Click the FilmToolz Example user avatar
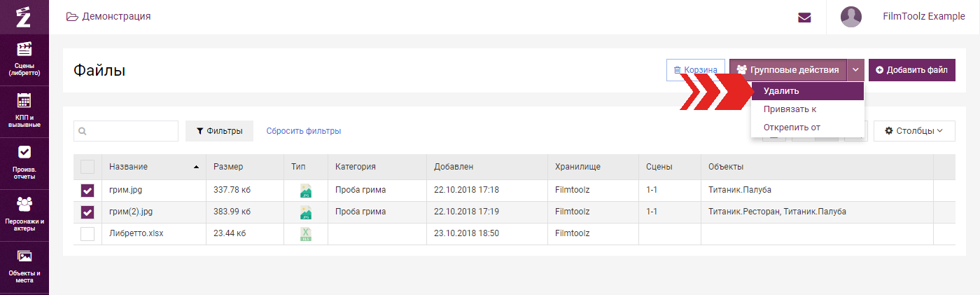Screen dimensions: 980x295 (851, 17)
